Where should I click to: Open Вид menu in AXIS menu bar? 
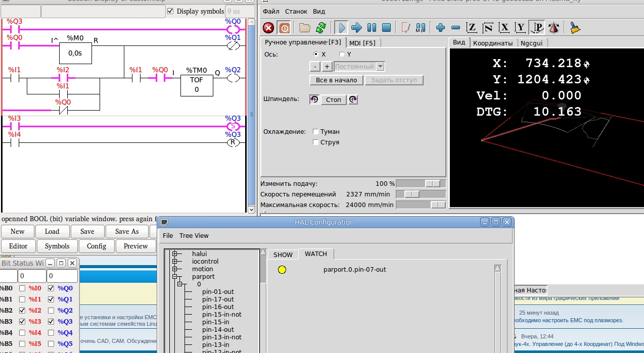pos(319,11)
